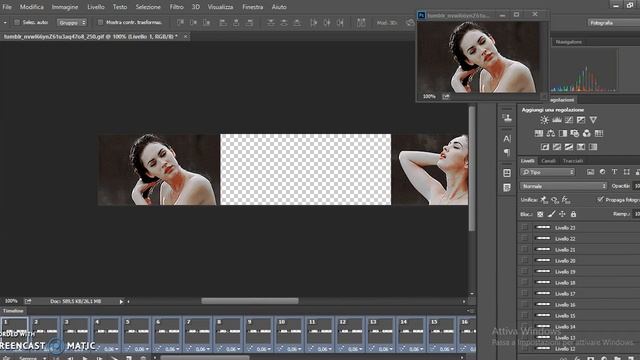Toggle visibility of Livello 22
640x360 pixels.
pos(524,239)
